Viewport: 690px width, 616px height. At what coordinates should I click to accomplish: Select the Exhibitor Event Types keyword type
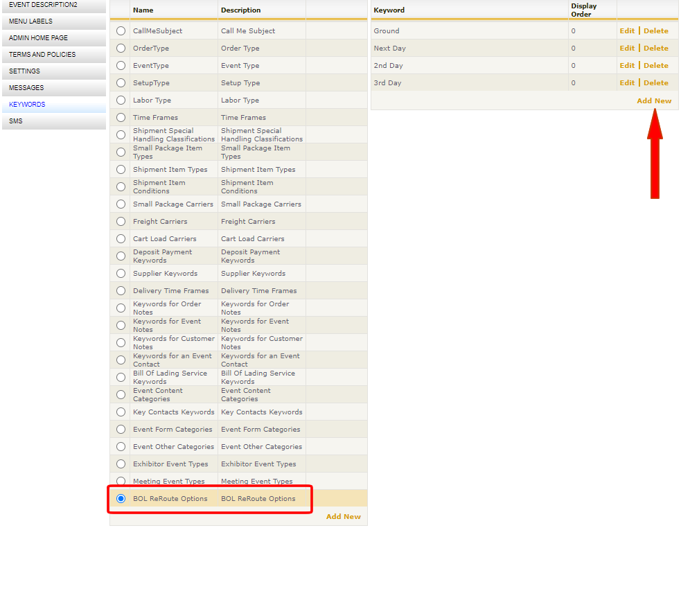(x=121, y=464)
